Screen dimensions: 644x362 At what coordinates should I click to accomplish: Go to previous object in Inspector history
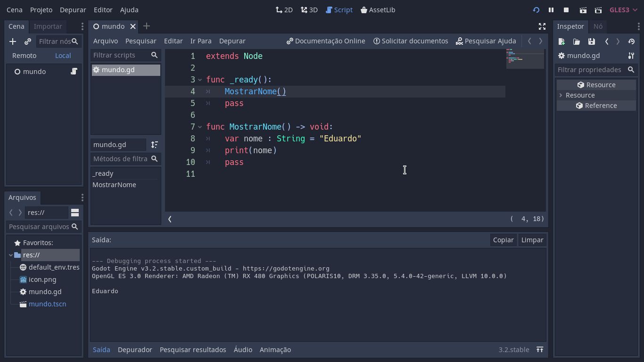pyautogui.click(x=607, y=41)
